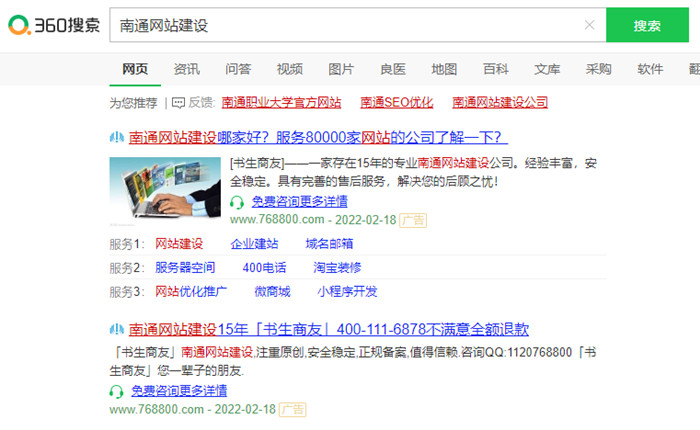Open 免费咨询更多详情 in the second result
Viewport: 700px width, 430px height.
tap(179, 391)
